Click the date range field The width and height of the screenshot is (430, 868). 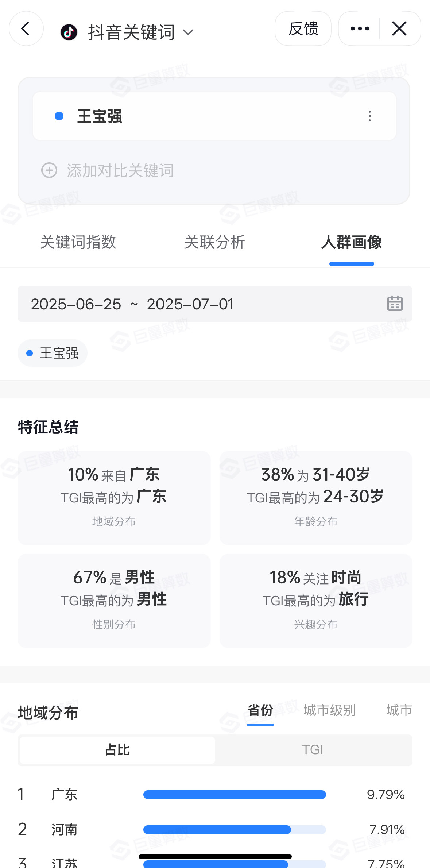215,304
